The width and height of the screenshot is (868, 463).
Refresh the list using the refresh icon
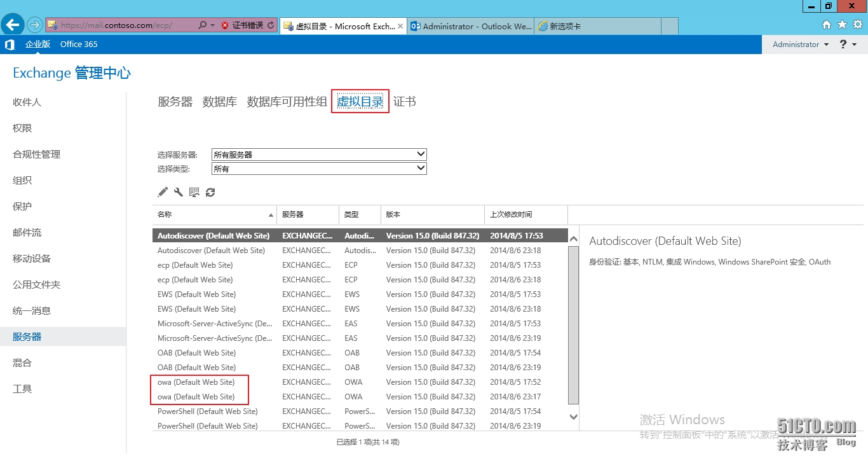pos(210,191)
